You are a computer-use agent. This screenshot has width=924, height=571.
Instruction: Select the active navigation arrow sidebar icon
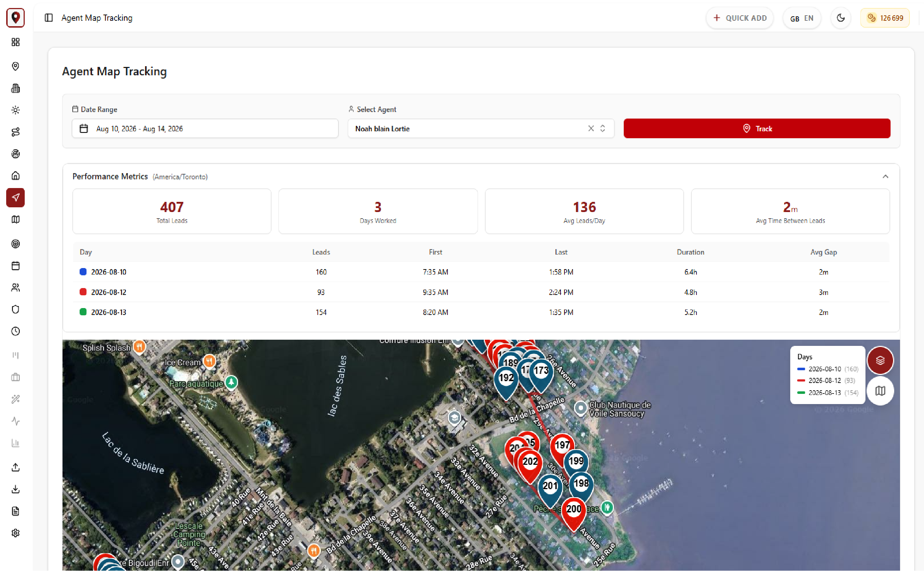click(16, 197)
